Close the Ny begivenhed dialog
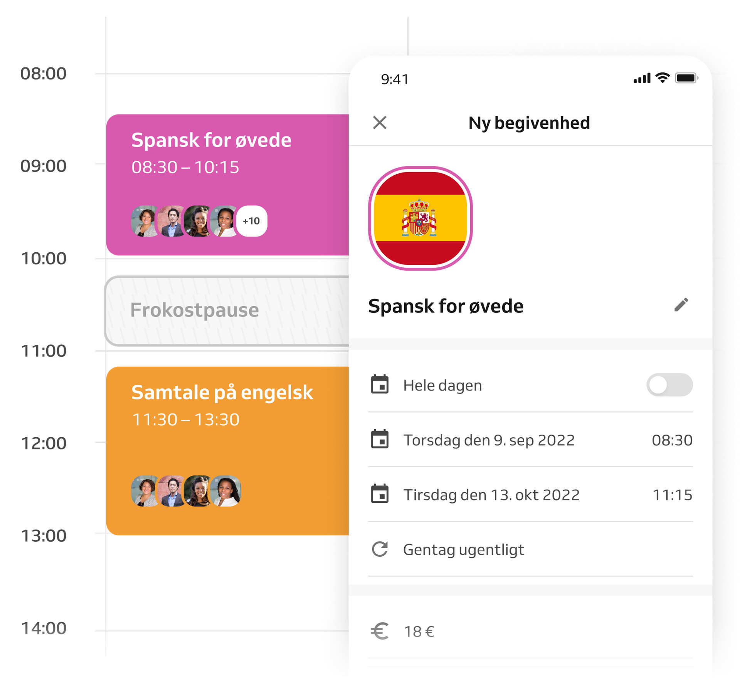Image resolution: width=740 pixels, height=700 pixels. tap(380, 123)
